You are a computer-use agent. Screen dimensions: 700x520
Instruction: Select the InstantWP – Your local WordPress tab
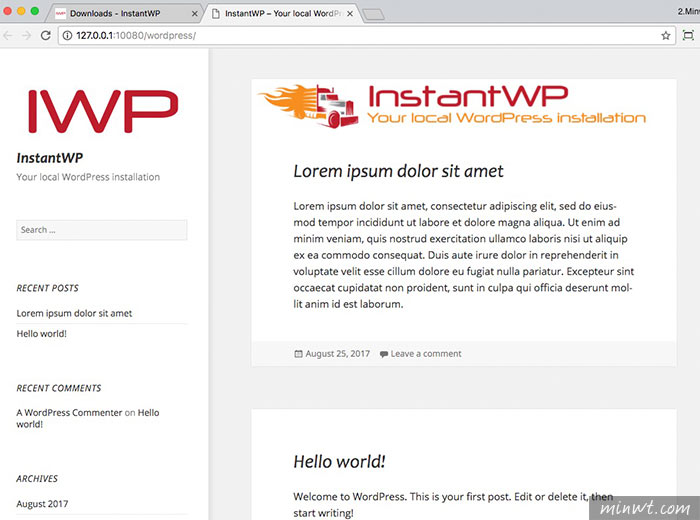pos(281,13)
